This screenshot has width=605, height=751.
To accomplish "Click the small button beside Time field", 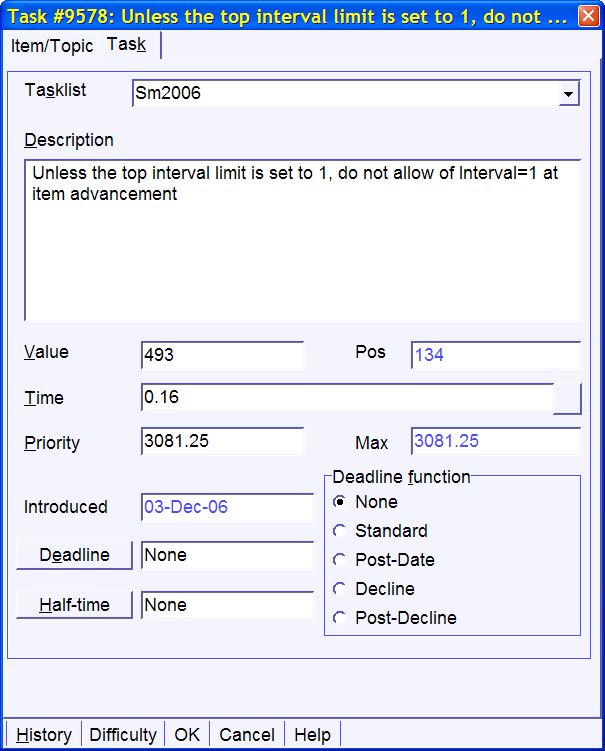I will [567, 398].
